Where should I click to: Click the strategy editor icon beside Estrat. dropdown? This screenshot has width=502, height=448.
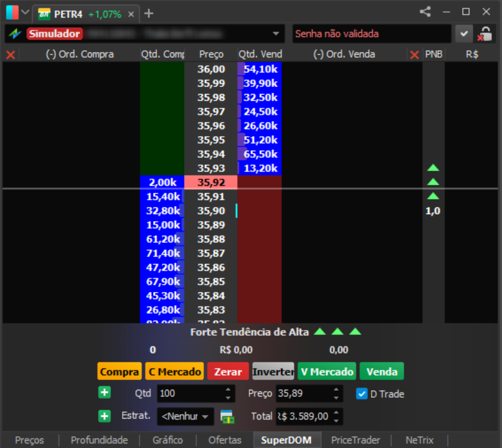[227, 417]
